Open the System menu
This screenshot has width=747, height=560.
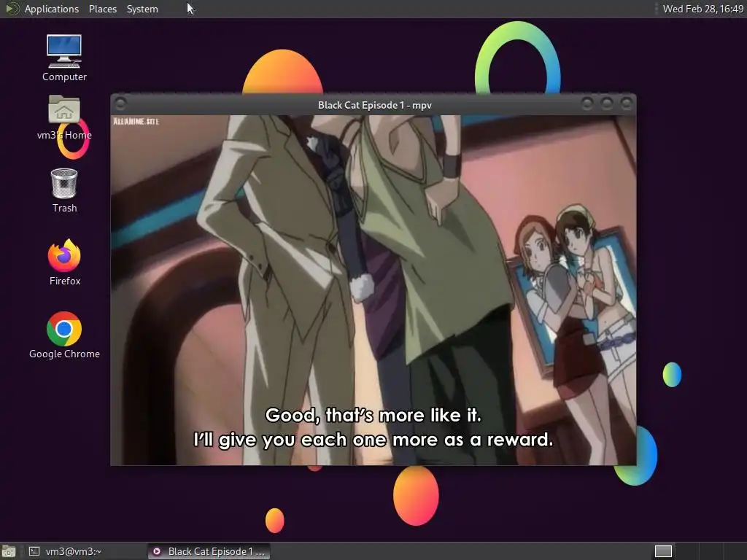tap(142, 9)
